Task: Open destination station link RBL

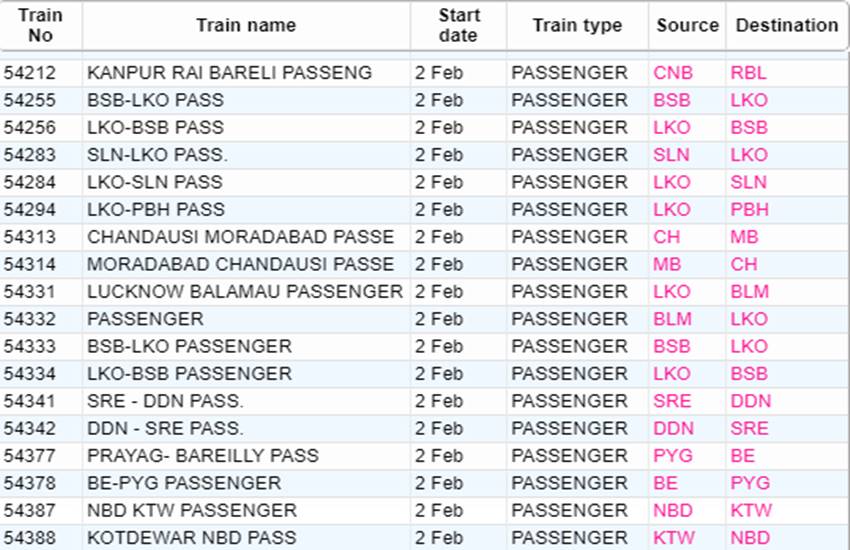Action: click(x=748, y=73)
